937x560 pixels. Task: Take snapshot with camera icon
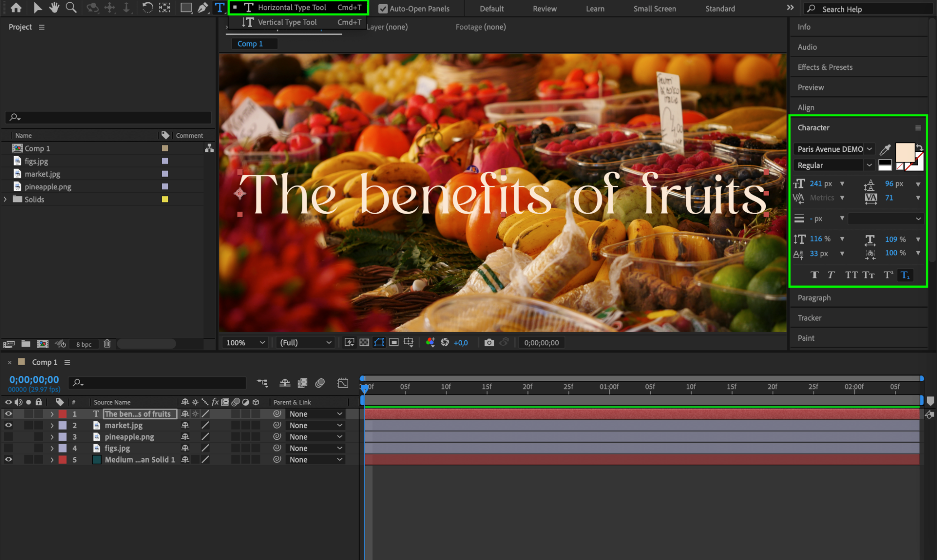point(489,343)
